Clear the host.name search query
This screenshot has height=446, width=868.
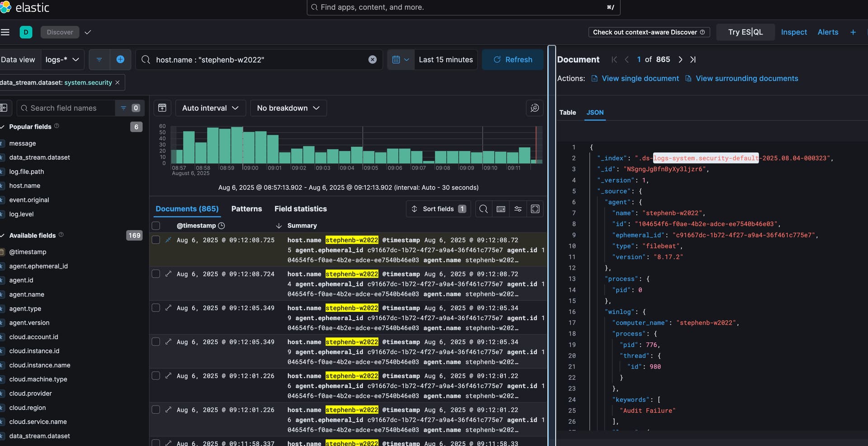[x=372, y=60]
